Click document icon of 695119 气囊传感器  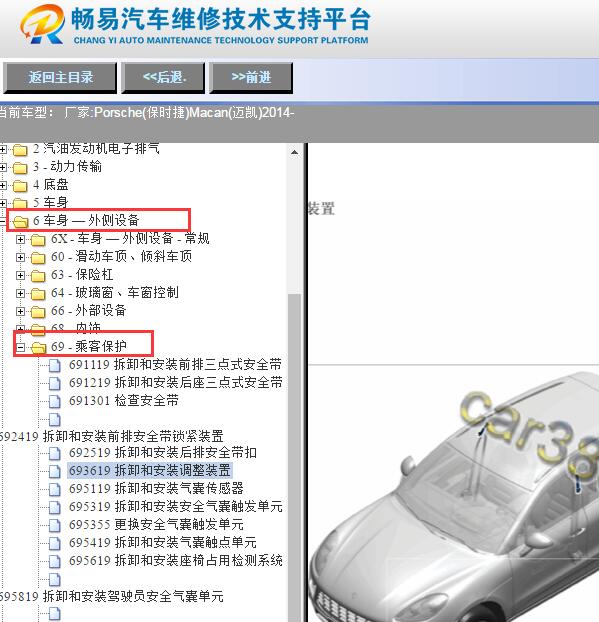tap(55, 489)
